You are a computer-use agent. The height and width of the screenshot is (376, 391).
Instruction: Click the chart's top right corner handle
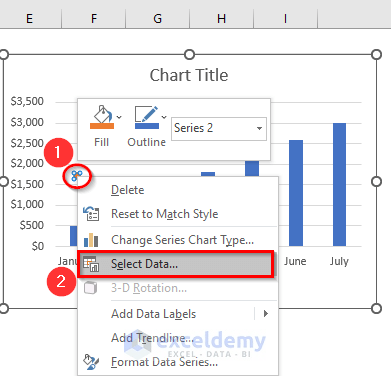pos(376,54)
